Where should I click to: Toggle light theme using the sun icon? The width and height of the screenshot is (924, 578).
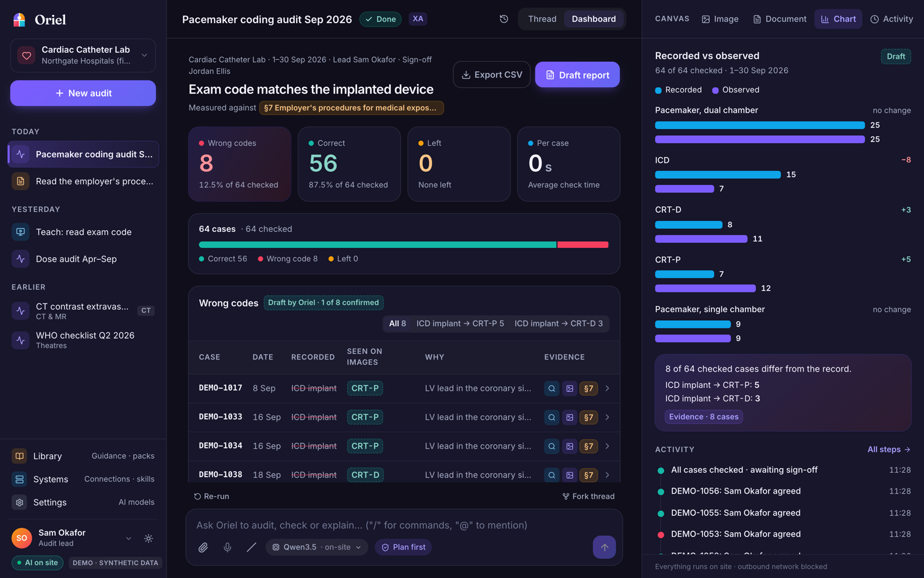point(148,539)
